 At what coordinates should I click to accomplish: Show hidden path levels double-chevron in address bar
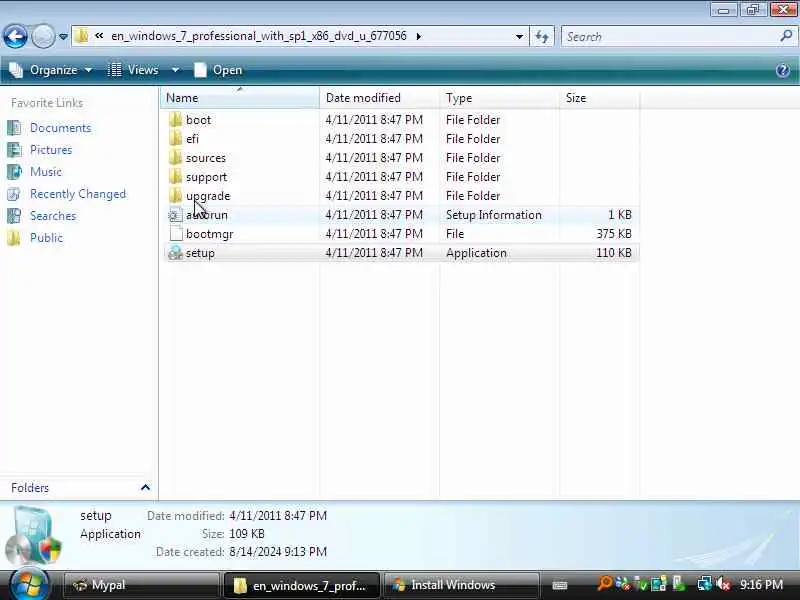coord(99,36)
